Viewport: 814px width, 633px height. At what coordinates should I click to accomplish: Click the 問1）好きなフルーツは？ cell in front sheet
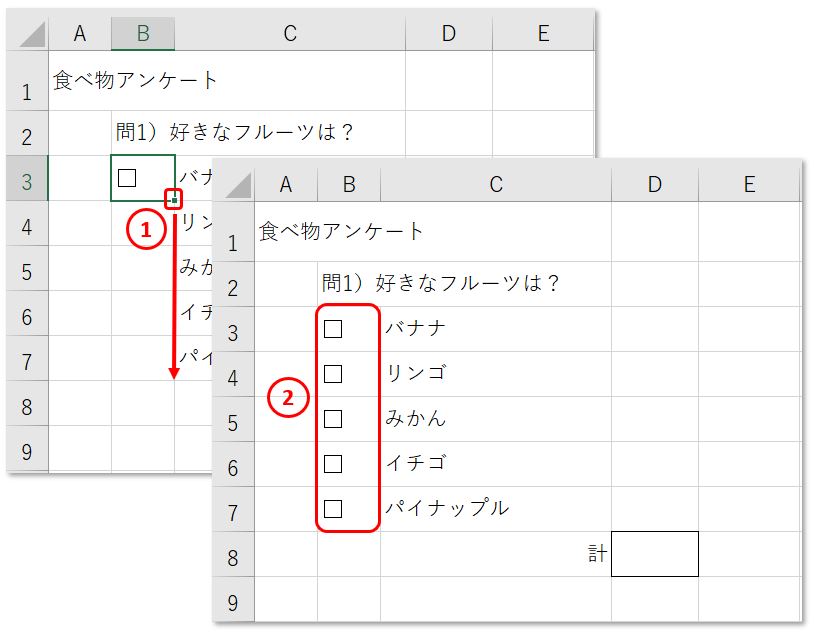point(440,284)
